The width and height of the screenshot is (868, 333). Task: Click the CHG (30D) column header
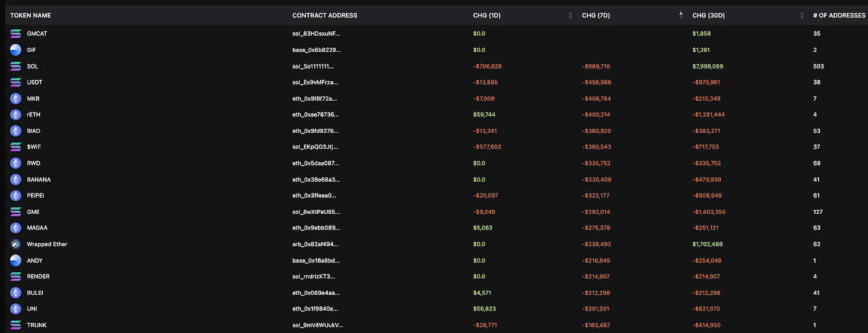708,15
